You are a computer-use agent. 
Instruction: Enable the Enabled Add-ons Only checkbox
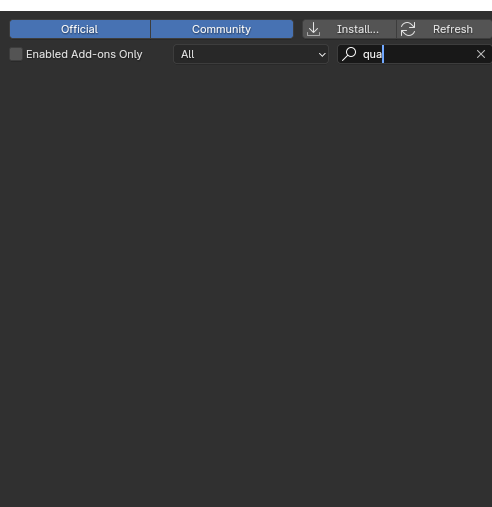(x=16, y=54)
